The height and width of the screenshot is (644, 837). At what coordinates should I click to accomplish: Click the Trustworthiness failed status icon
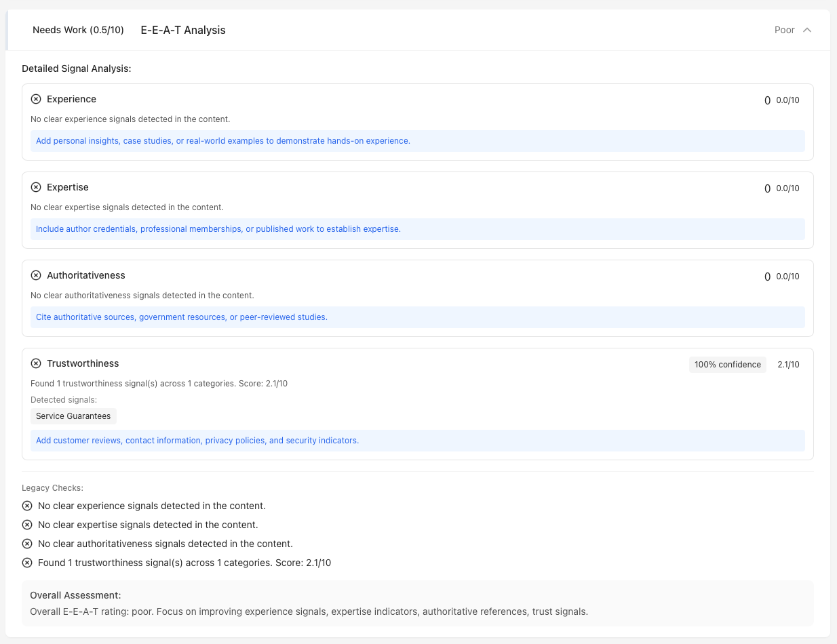(36, 363)
